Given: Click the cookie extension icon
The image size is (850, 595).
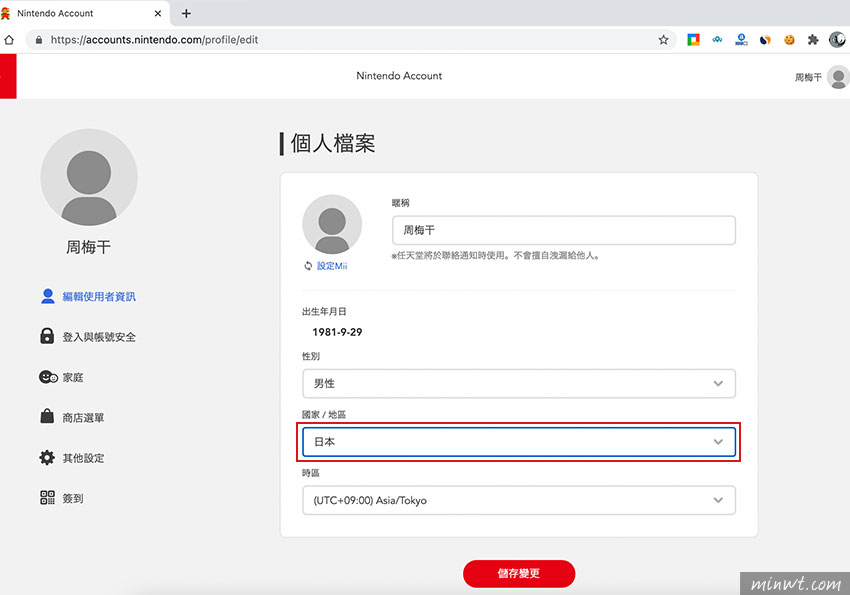Looking at the screenshot, I should coord(789,40).
